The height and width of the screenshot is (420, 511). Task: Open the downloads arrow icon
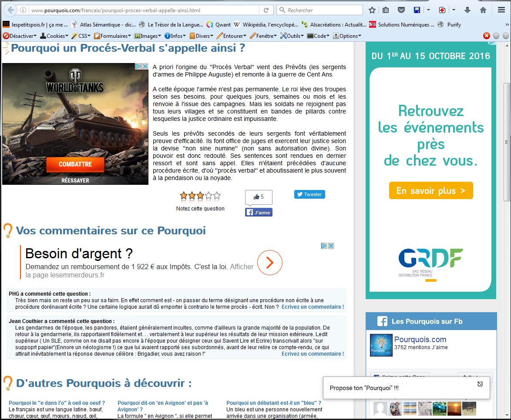468,10
